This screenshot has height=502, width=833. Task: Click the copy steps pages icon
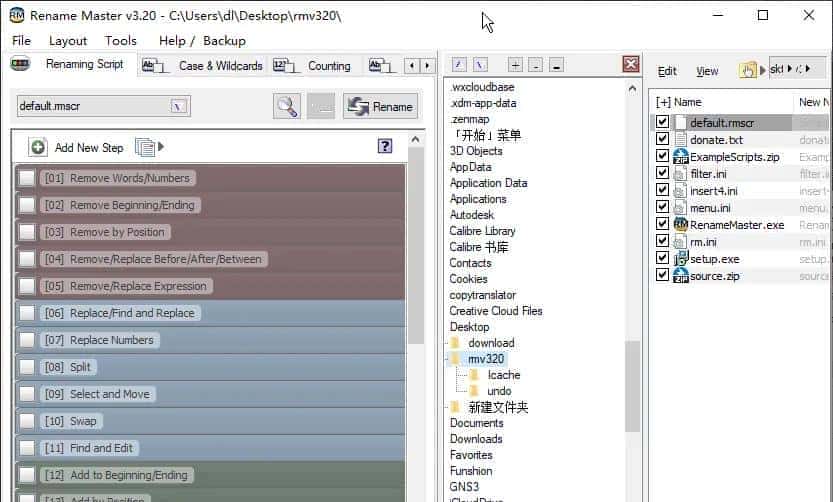pos(146,147)
